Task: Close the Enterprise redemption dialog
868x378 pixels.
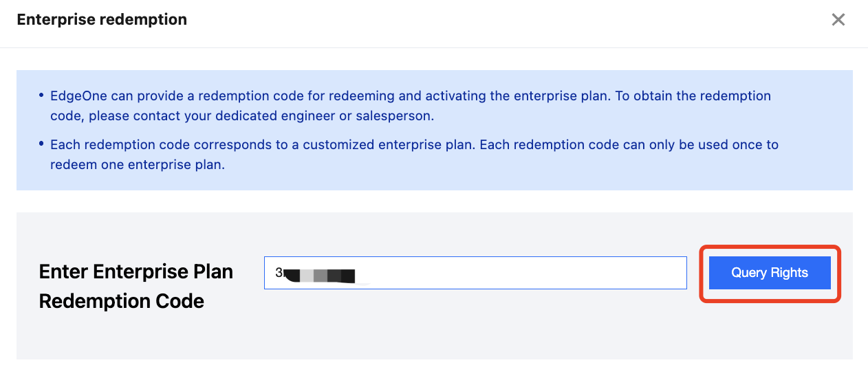Action: coord(838,20)
